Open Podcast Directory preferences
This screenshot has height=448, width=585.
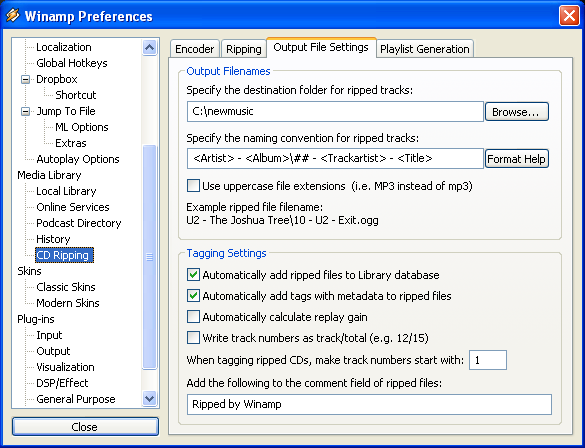(79, 223)
